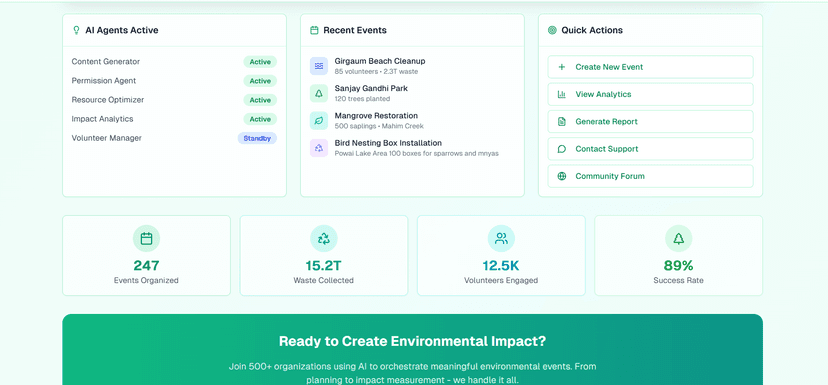Click the target icon beside Quick Actions
Viewport: 828px width, 385px height.
pos(552,30)
